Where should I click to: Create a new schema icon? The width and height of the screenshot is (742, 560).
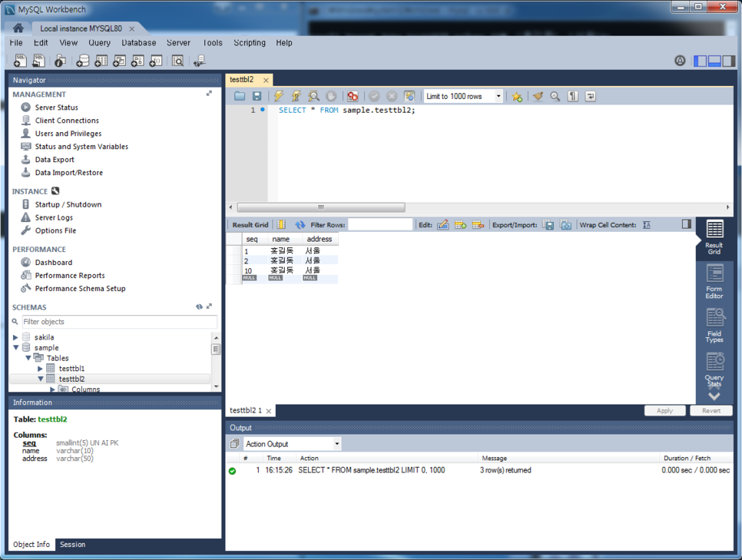click(83, 61)
